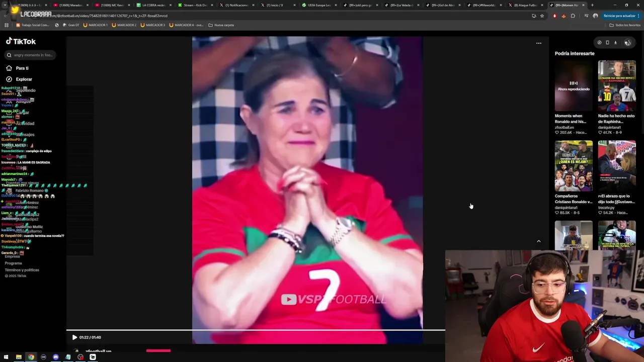Image resolution: width=644 pixels, height=362 pixels.
Task: Open the 'MARCADOR 3' bookmark
Action: [x=153, y=25]
